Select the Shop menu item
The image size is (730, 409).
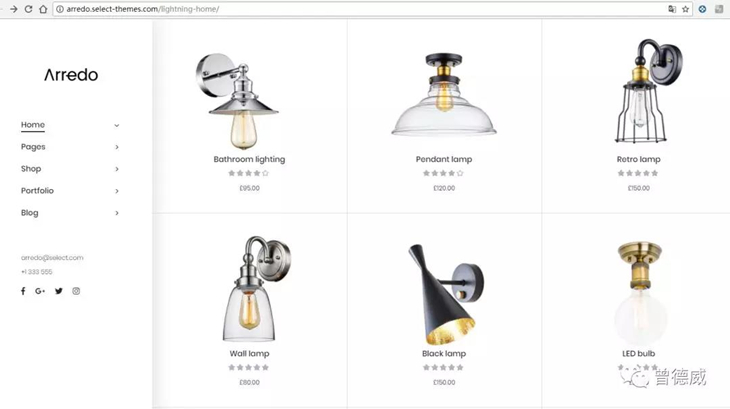(31, 168)
